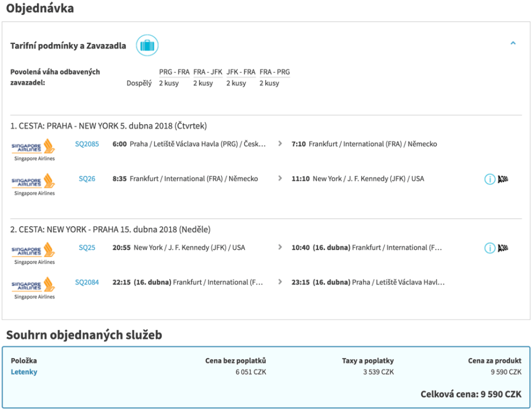Click the blue suitcase baggage icon

pos(147,46)
